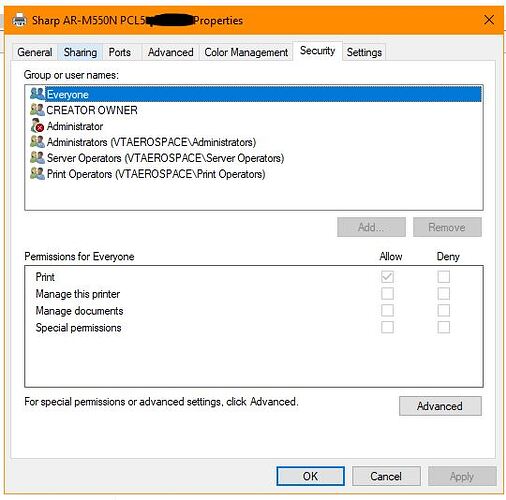This screenshot has height=500, width=506.
Task: Toggle the Allow checkbox for Print
Action: tap(387, 277)
